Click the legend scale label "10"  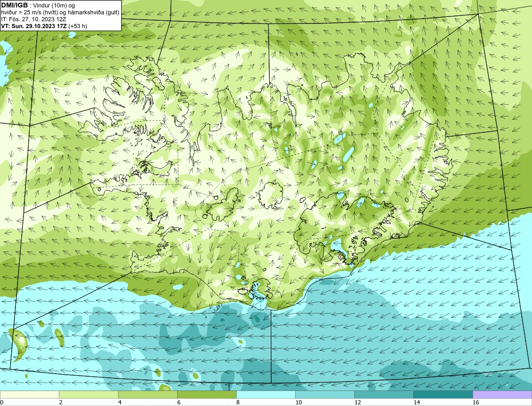click(298, 402)
